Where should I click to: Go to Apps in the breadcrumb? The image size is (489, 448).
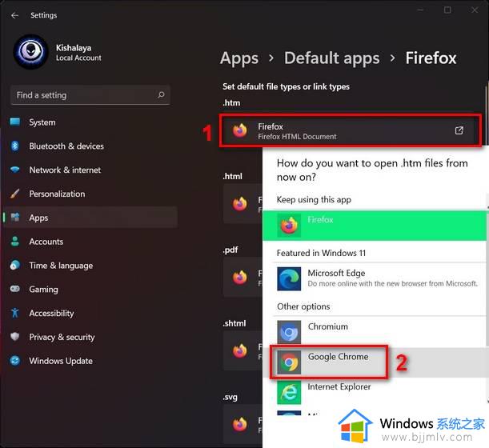tap(239, 58)
